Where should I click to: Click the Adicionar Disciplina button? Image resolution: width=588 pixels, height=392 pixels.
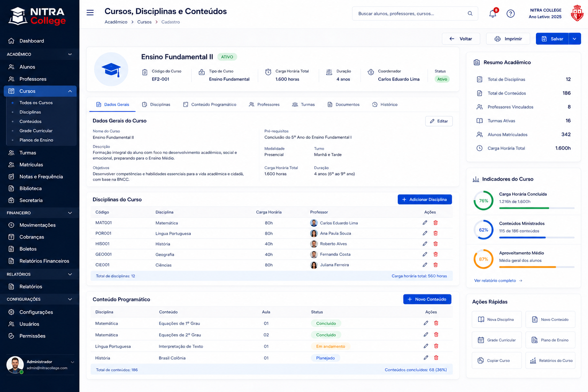425,199
